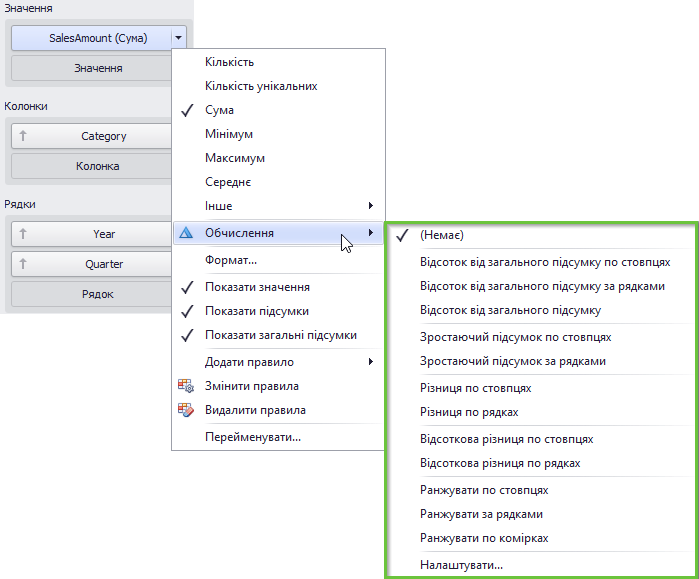
Task: Click the Обчислення triangle icon
Action: [x=186, y=232]
